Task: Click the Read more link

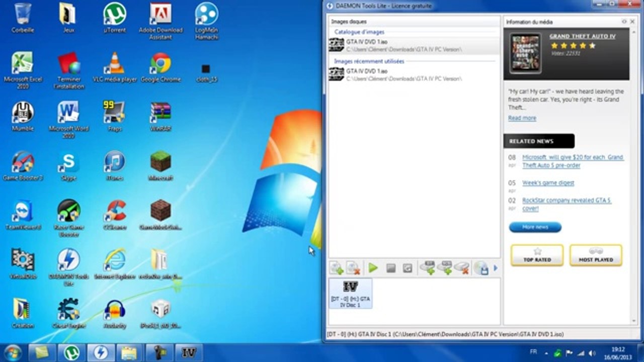Action: tap(522, 118)
